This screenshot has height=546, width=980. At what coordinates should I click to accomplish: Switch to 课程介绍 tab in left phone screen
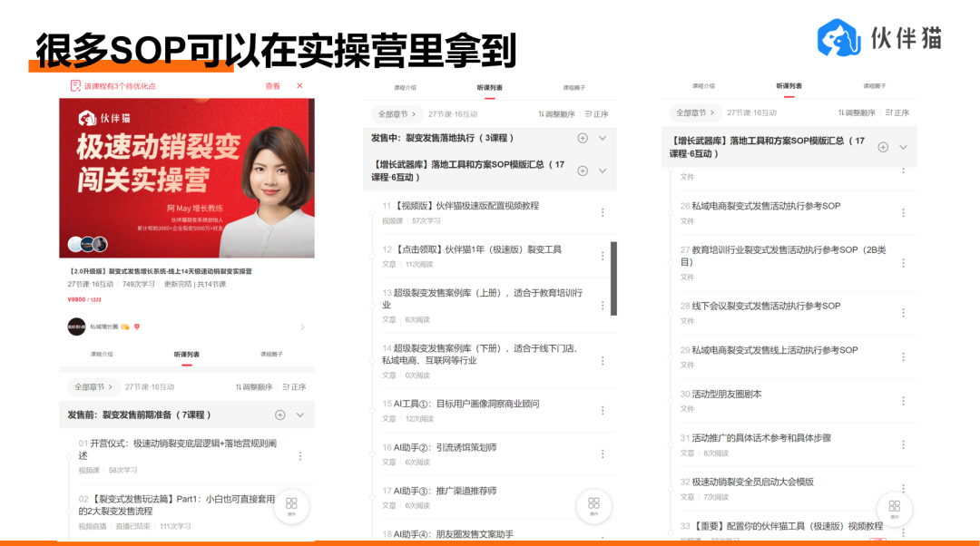(x=102, y=355)
